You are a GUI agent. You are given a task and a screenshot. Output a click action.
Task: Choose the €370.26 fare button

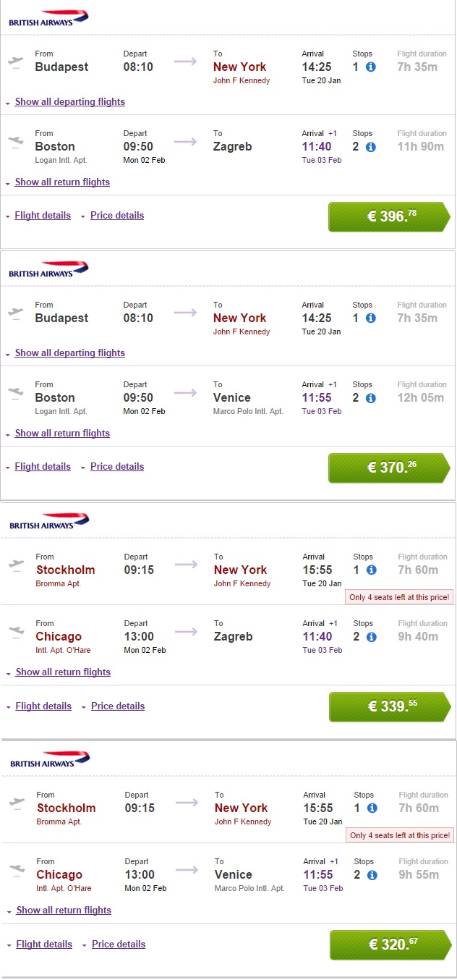pos(388,468)
